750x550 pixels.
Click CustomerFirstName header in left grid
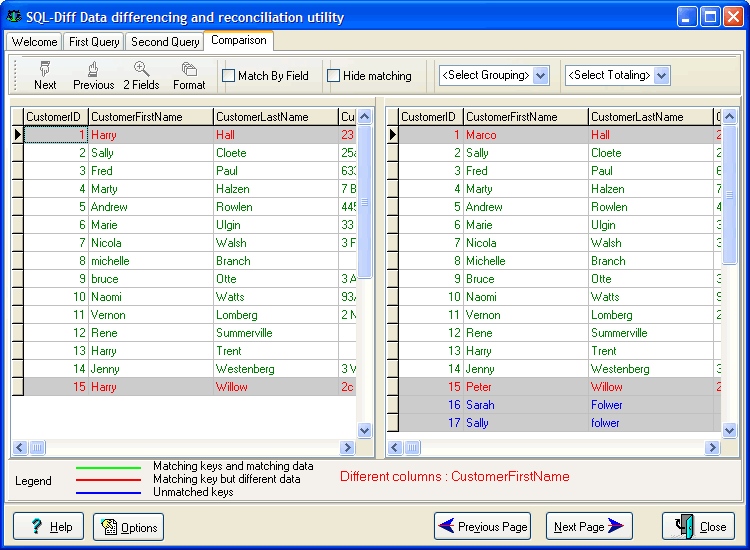point(151,117)
